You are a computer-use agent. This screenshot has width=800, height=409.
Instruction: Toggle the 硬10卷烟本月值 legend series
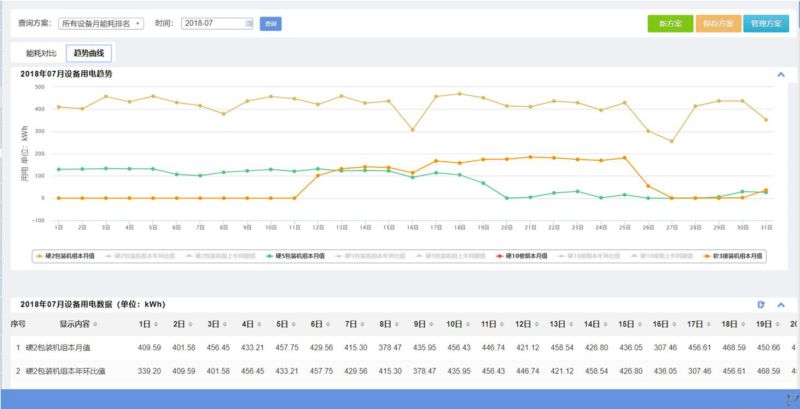click(x=525, y=256)
